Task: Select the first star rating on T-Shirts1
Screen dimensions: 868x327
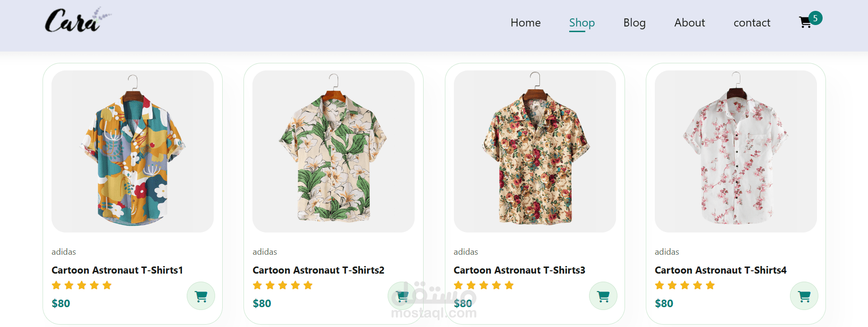Action: [x=55, y=285]
